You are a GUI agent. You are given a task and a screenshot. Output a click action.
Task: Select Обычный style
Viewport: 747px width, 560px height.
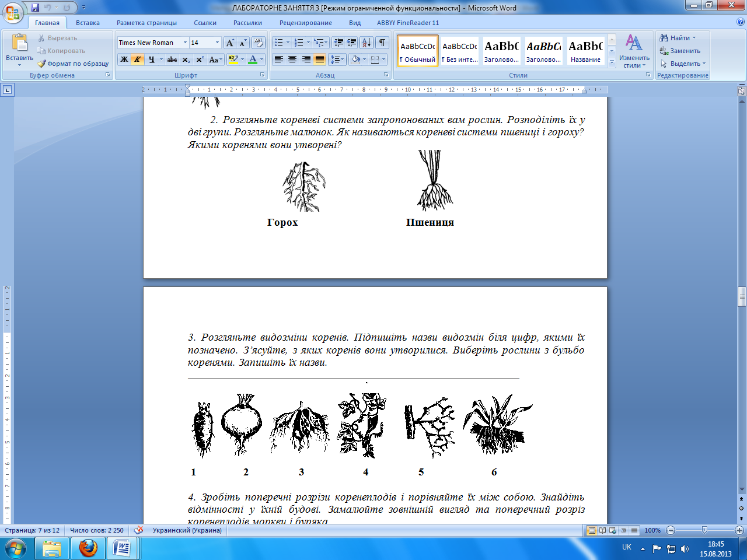pos(418,51)
